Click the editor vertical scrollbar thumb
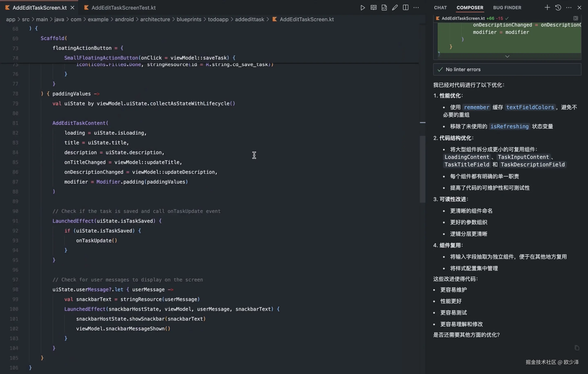 click(x=422, y=169)
